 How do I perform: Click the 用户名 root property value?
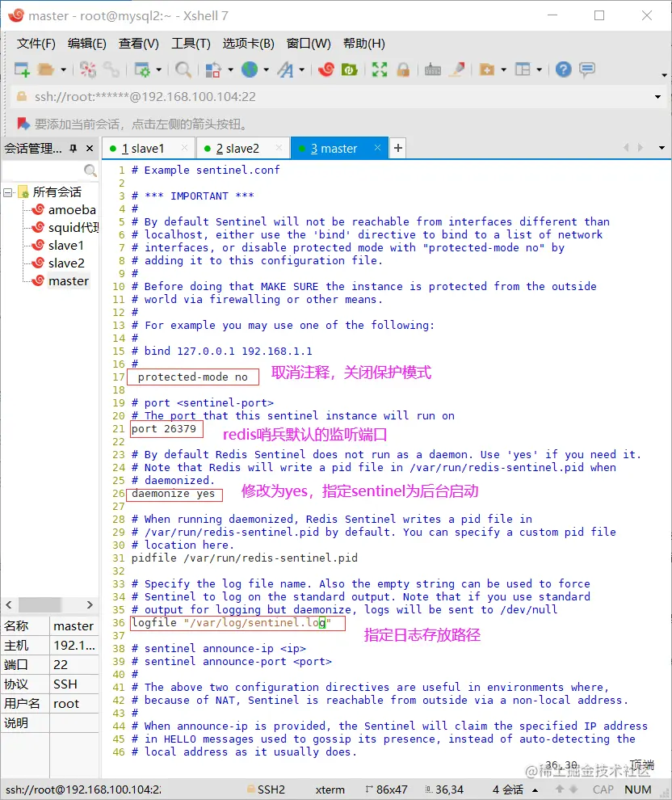click(74, 704)
